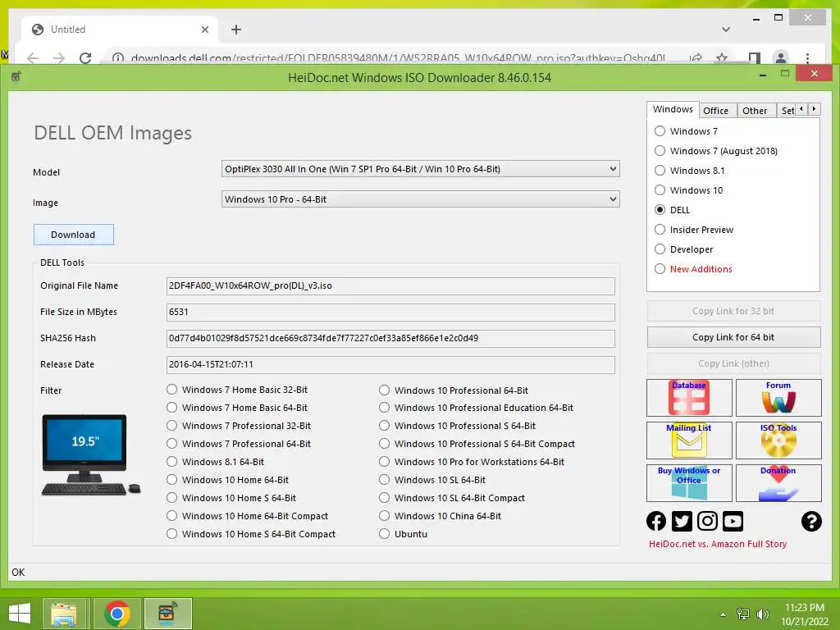Filter by Windows 10 Professional 64-Bit
The image size is (840, 630).
click(384, 390)
